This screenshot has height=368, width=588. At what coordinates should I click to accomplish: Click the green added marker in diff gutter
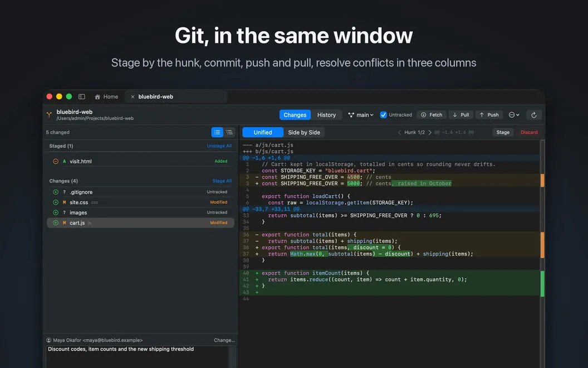point(542,283)
